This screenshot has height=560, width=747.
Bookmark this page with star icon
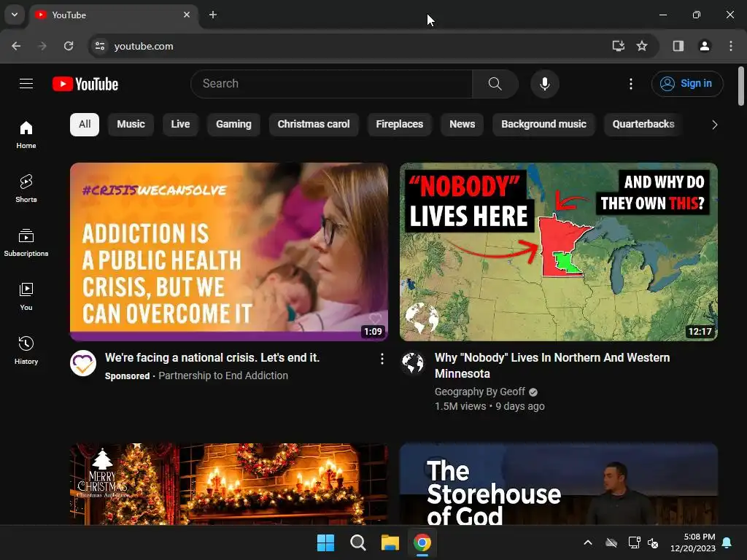[642, 46]
